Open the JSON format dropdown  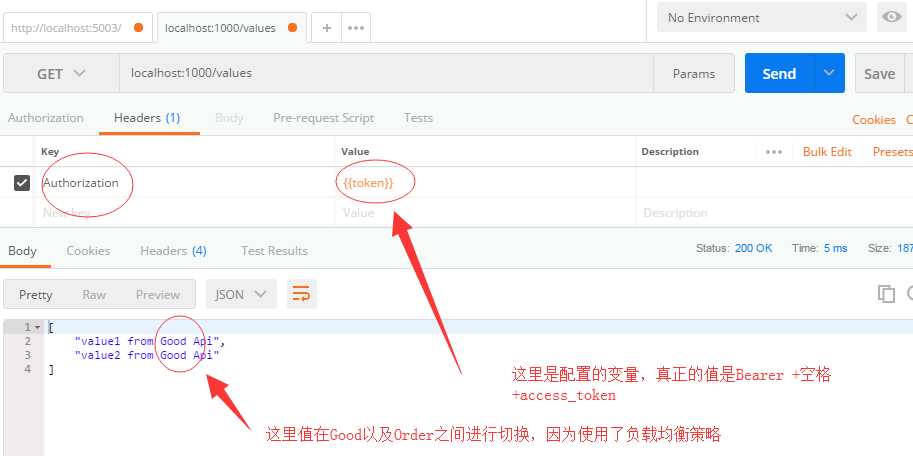(241, 295)
